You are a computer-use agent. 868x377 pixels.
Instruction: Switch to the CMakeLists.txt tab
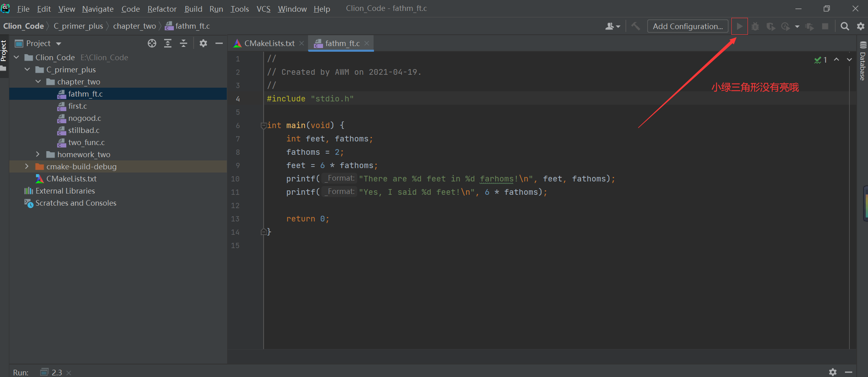[x=269, y=43]
